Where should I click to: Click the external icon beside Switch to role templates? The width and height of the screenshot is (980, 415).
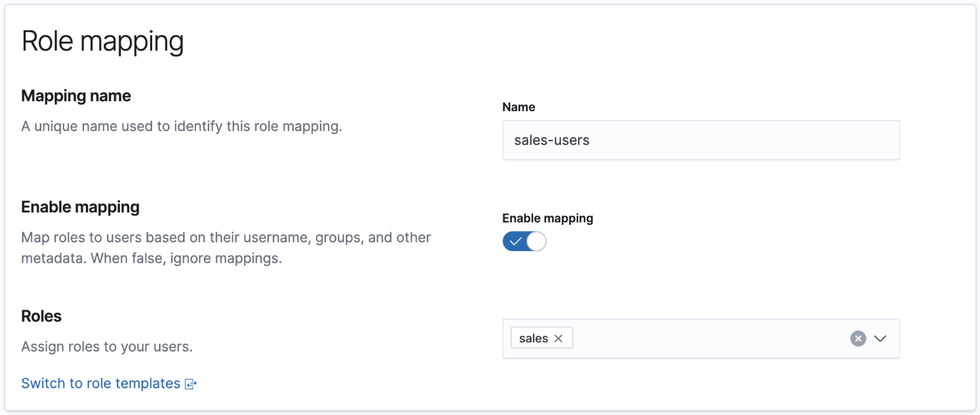191,384
